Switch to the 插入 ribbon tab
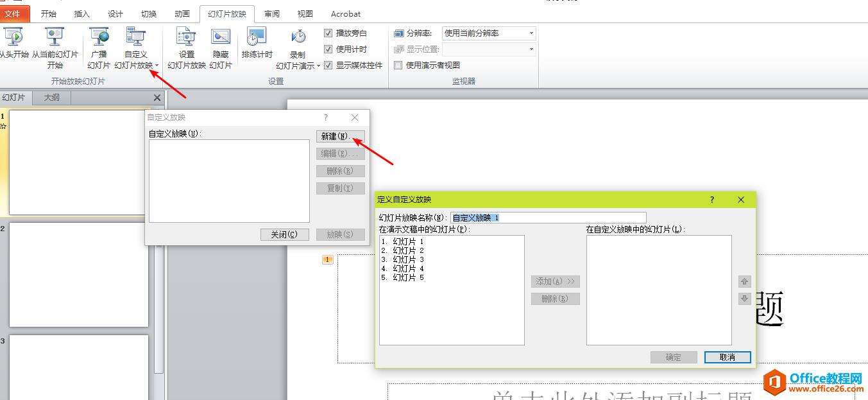 82,13
